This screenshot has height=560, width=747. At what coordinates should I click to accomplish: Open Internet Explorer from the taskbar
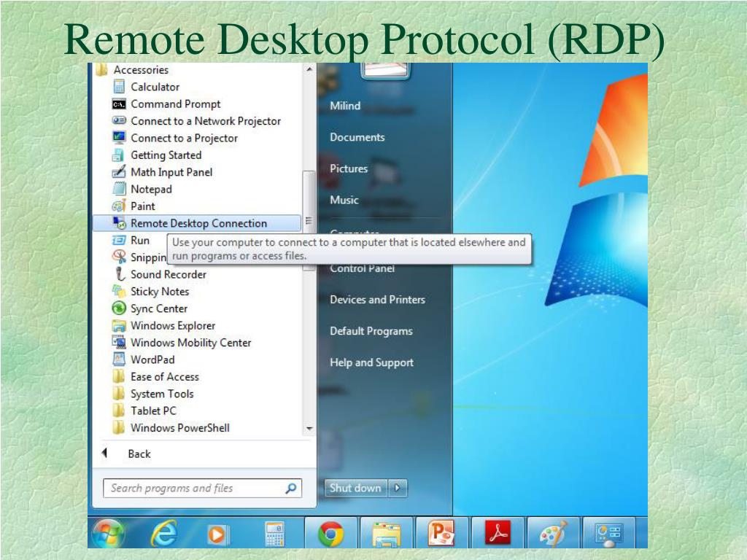[x=164, y=533]
